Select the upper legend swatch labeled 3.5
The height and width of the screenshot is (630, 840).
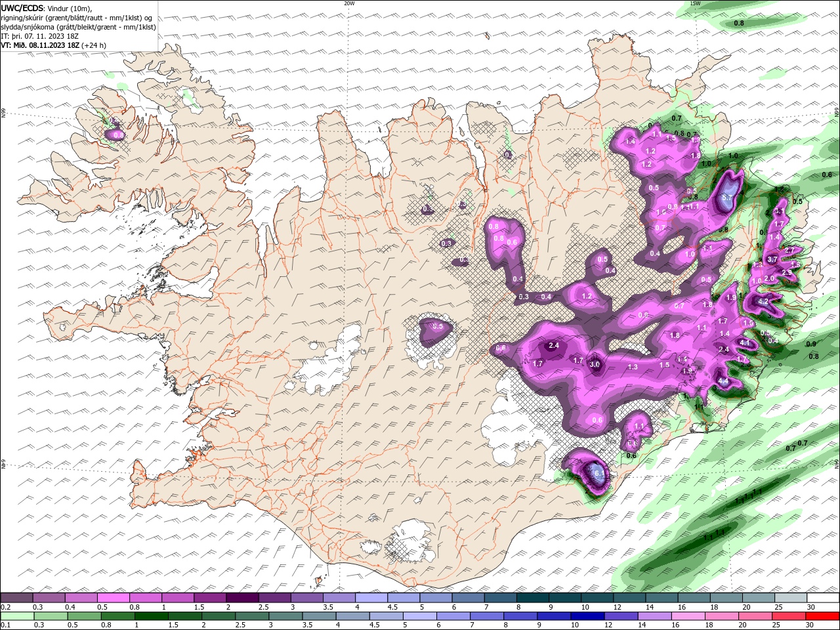pyautogui.click(x=339, y=598)
